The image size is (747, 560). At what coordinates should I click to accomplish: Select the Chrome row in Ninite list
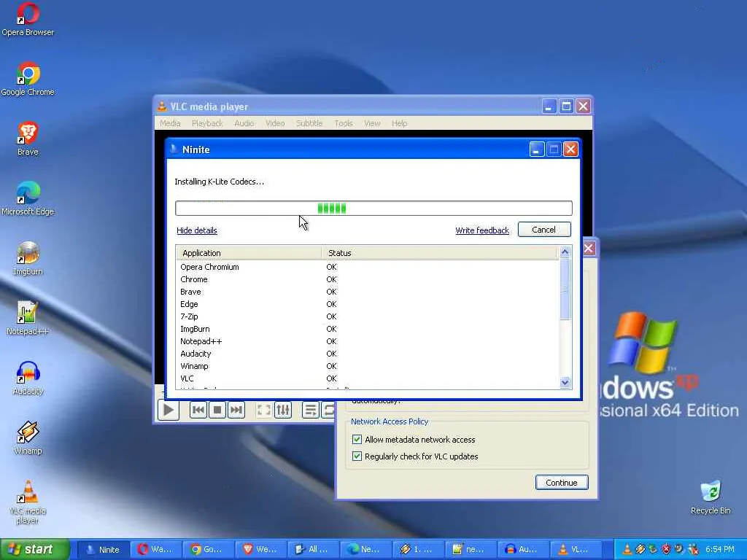(368, 279)
